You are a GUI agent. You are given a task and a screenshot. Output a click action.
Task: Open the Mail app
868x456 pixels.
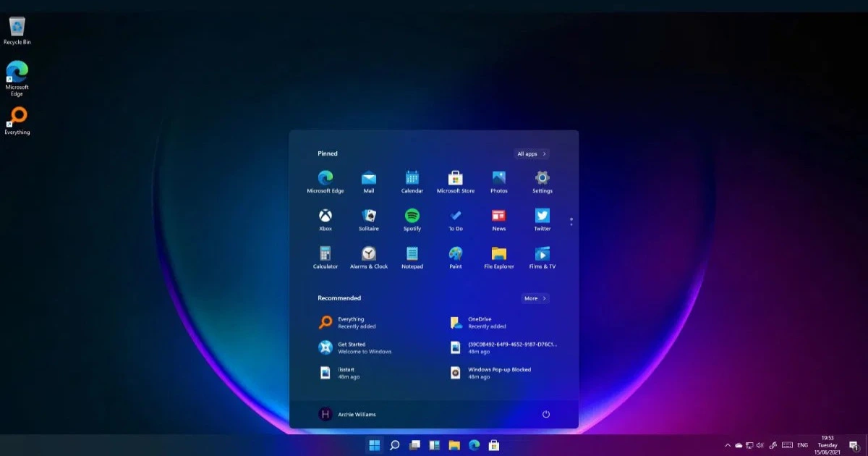click(x=369, y=182)
